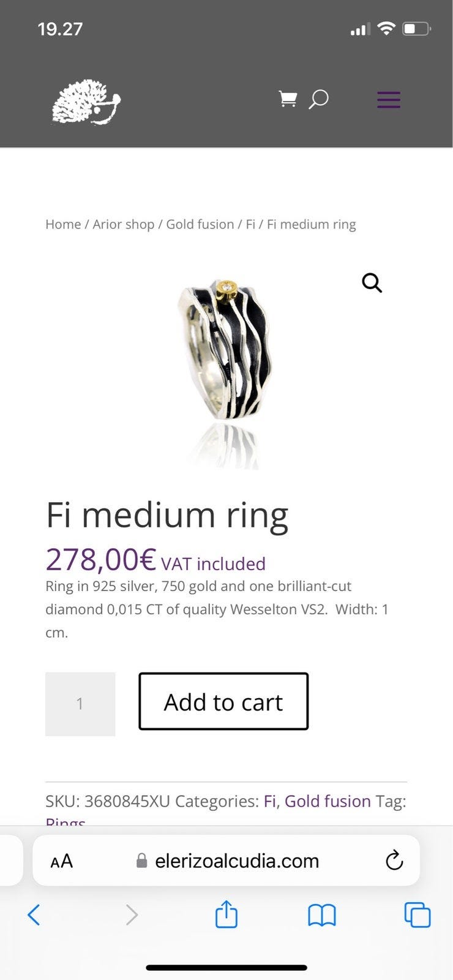Tap Safari reload page icon
The height and width of the screenshot is (980, 453).
click(394, 861)
